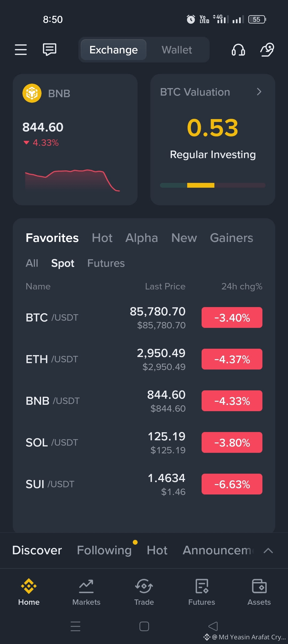Select the Exchange mode toggle
This screenshot has width=288, height=644.
114,50
